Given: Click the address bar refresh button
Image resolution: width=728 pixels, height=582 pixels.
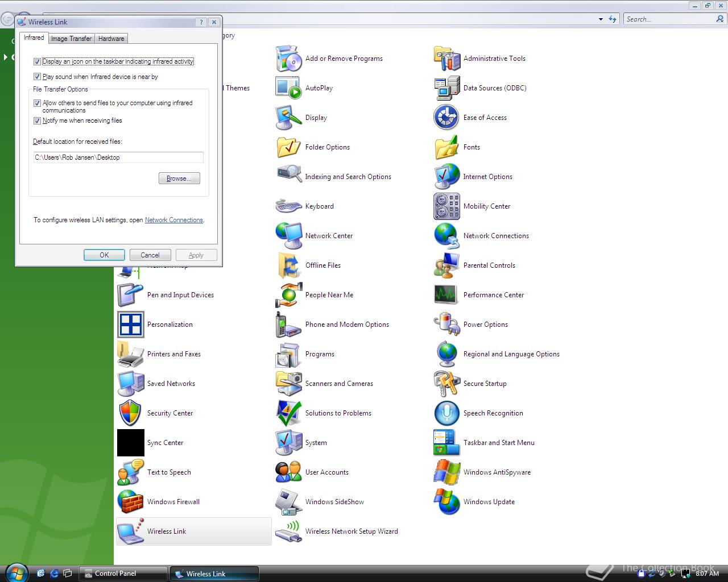Looking at the screenshot, I should tap(613, 19).
